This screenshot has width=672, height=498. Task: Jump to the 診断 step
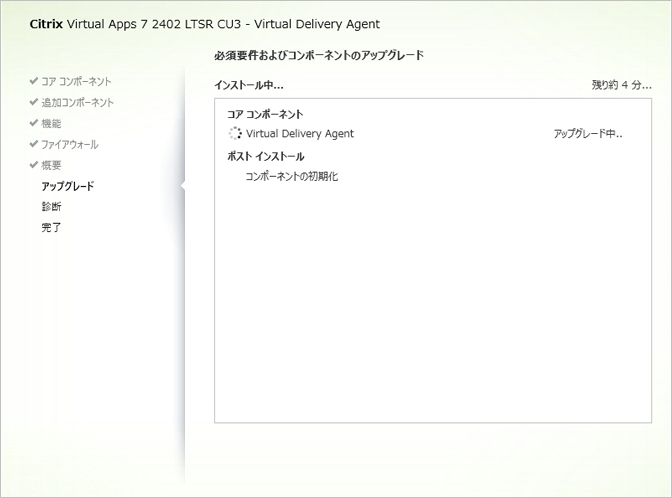[x=51, y=207]
